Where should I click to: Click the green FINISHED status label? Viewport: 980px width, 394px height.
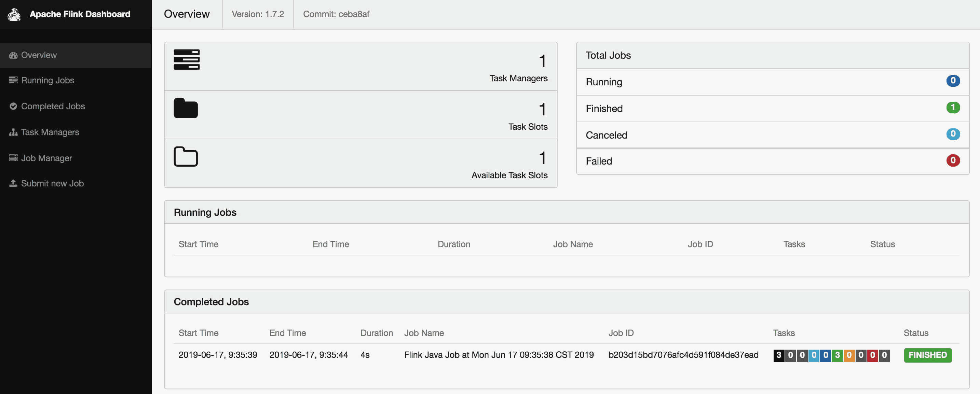pos(927,355)
